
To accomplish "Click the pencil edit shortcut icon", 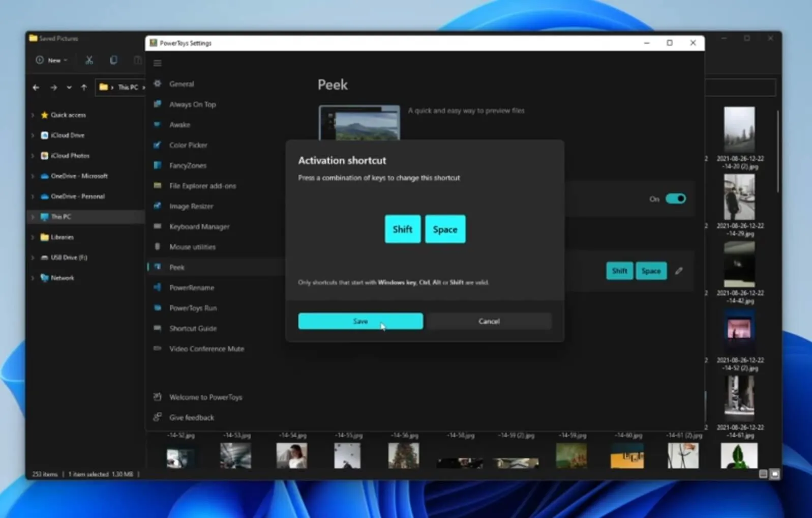I will tap(679, 271).
